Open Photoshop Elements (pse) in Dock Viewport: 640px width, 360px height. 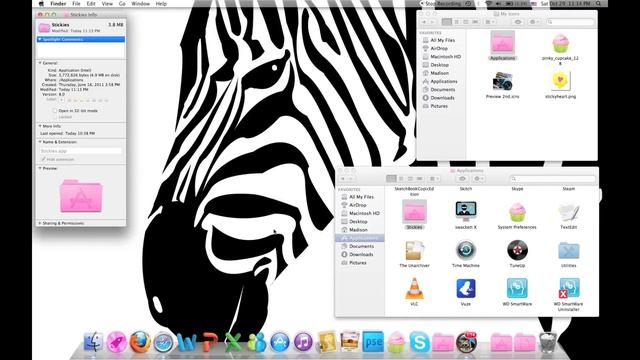click(x=373, y=342)
